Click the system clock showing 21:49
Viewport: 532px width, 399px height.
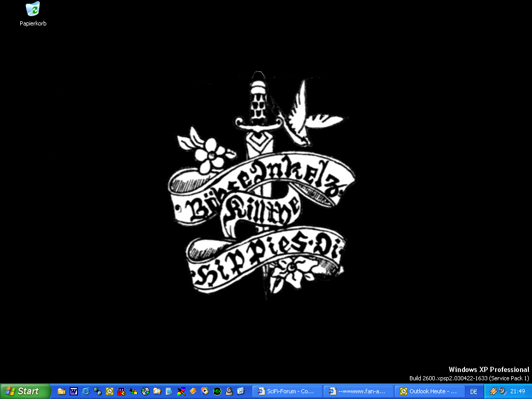(517, 391)
